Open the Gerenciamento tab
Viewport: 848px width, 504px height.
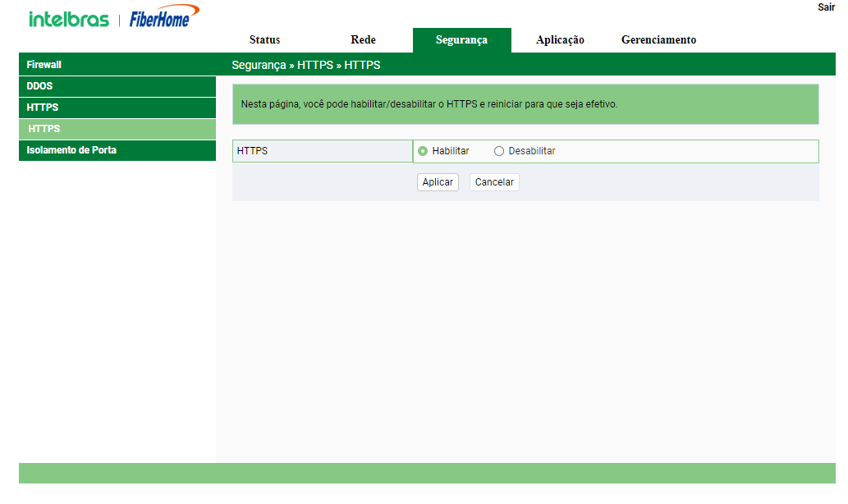658,40
